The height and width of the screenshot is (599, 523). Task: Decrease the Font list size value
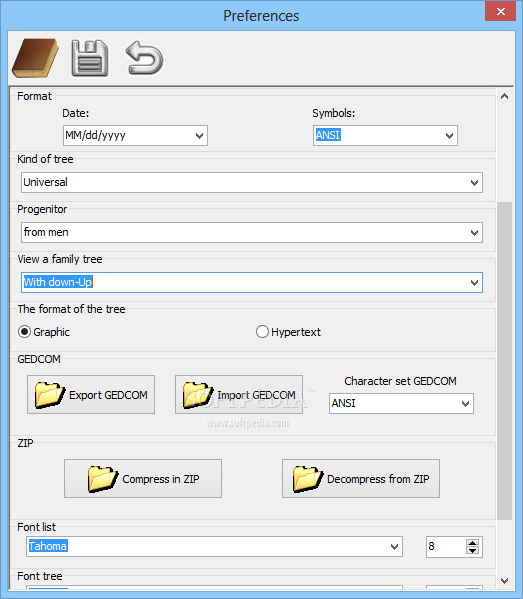coord(473,550)
